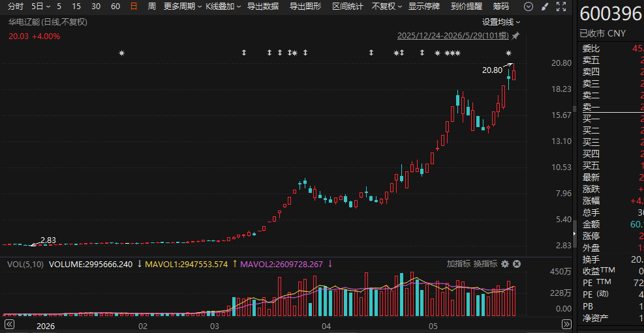
Task: Switch to weekly 周 period
Action: coord(151,6)
